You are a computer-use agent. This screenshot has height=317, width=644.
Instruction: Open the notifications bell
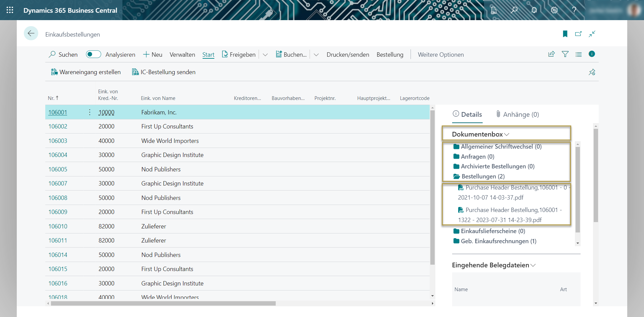tap(534, 10)
